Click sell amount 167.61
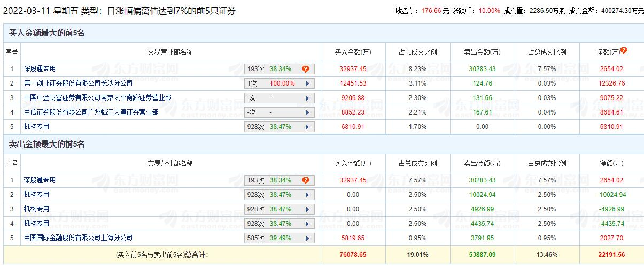644x267 pixels. click(482, 112)
